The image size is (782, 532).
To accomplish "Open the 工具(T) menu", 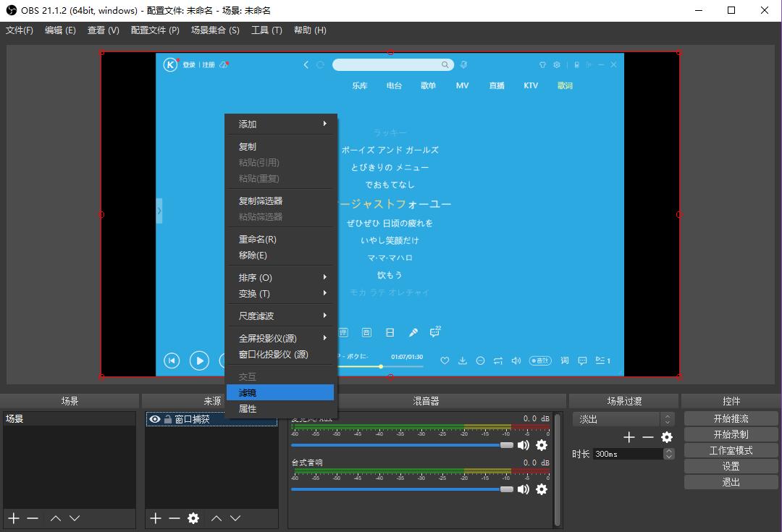I will pyautogui.click(x=266, y=30).
